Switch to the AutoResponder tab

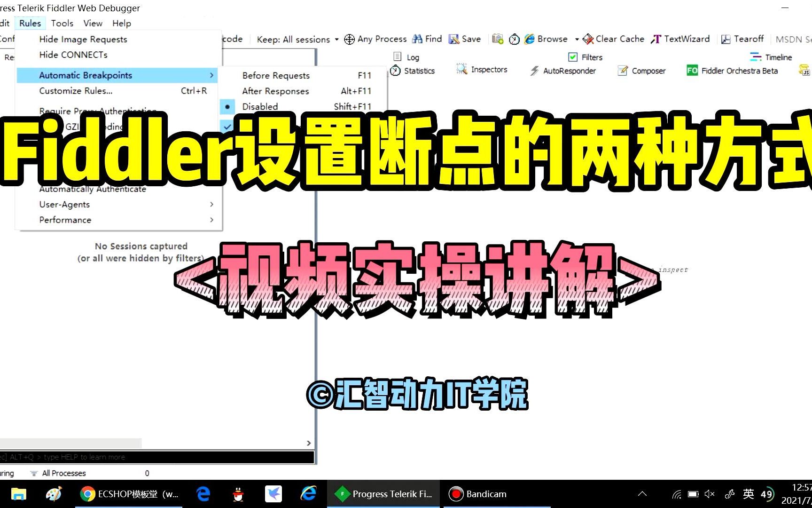(563, 71)
